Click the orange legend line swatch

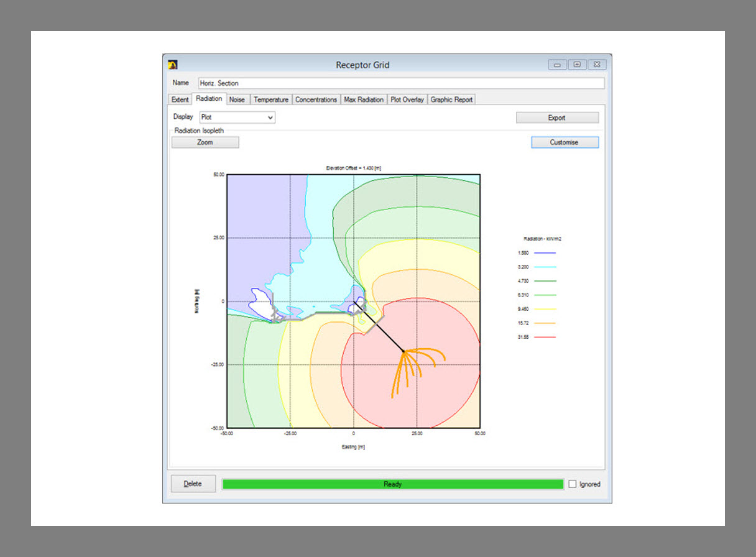click(545, 323)
